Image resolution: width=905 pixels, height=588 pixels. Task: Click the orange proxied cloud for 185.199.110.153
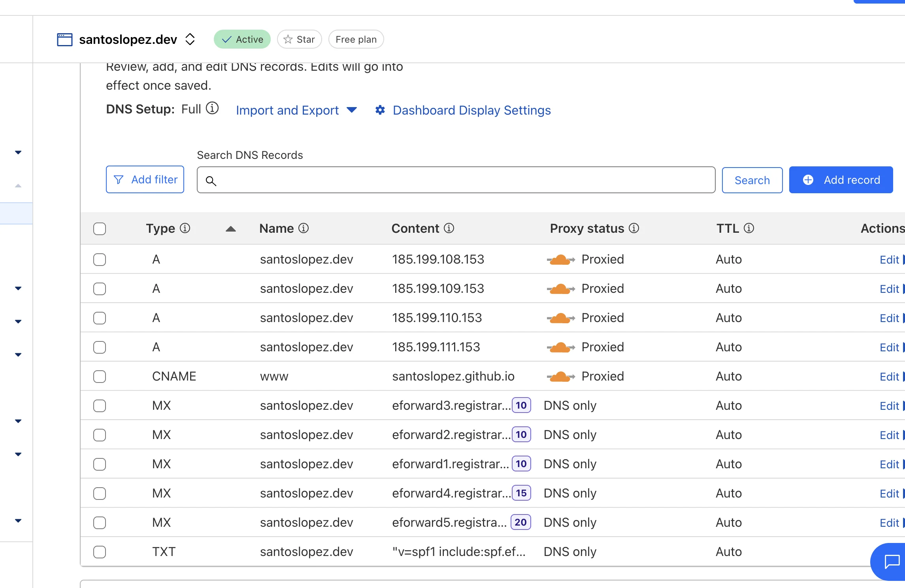561,318
